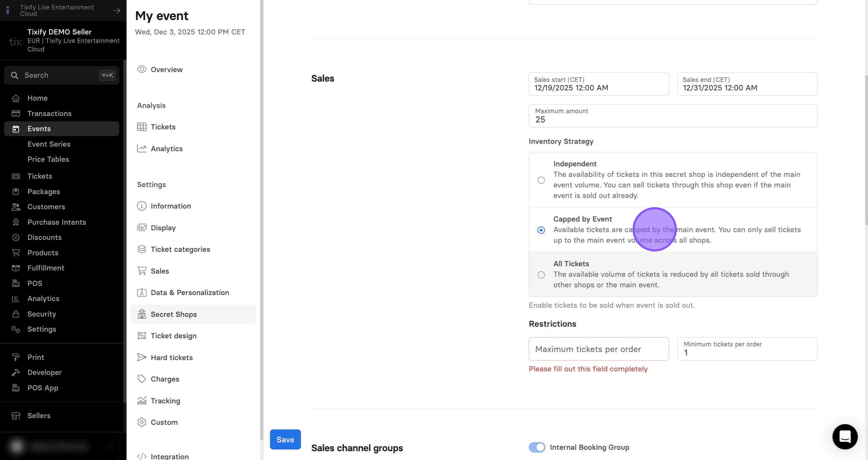The width and height of the screenshot is (868, 460).
Task: Open the Sales end date picker
Action: [x=747, y=84]
